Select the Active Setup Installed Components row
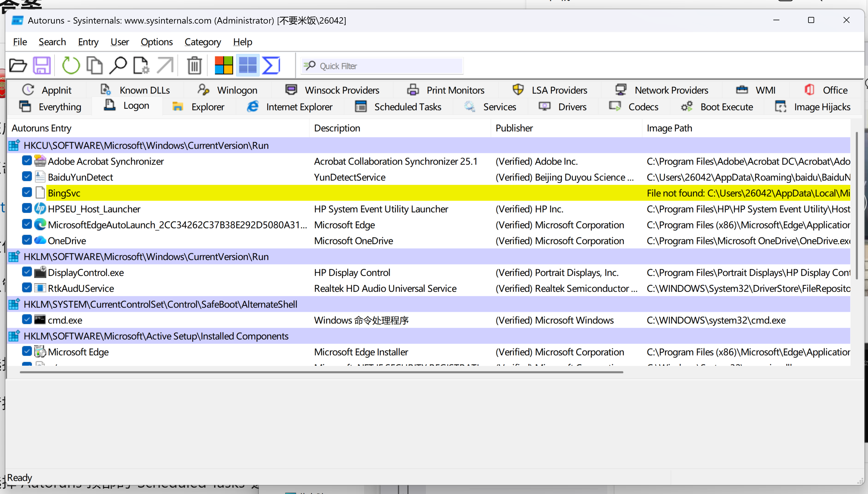868x494 pixels. (x=429, y=336)
